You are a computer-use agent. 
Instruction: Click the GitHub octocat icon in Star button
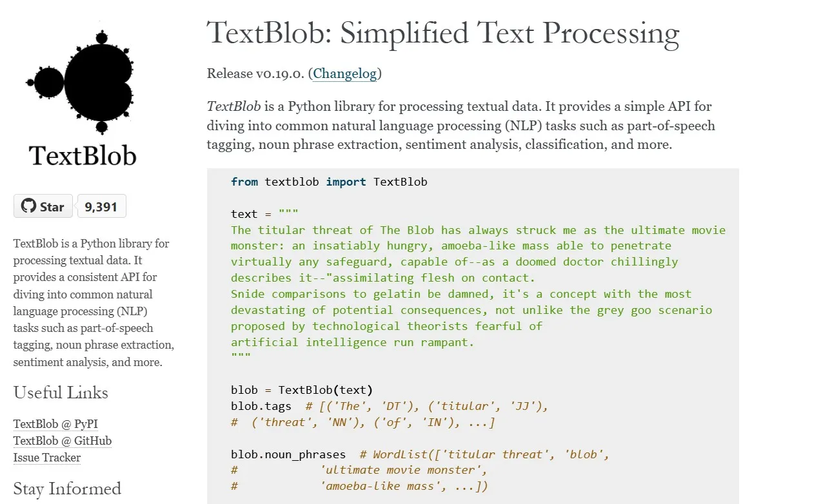28,206
